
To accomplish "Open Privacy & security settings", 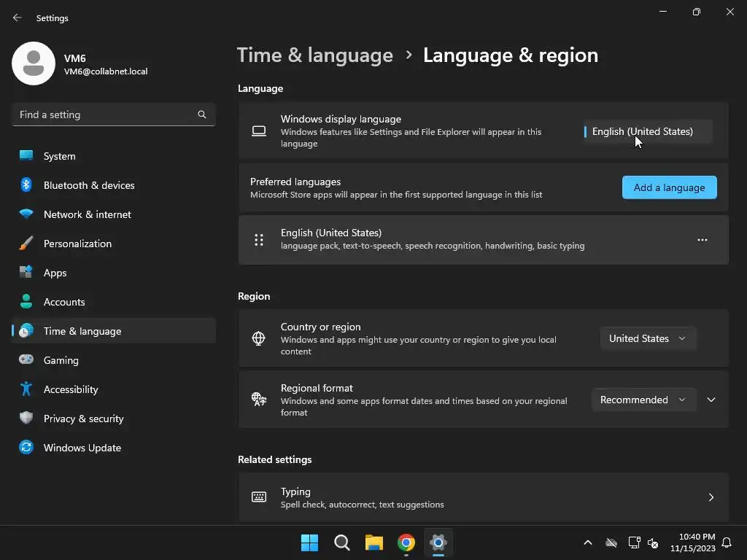I will tap(113, 419).
